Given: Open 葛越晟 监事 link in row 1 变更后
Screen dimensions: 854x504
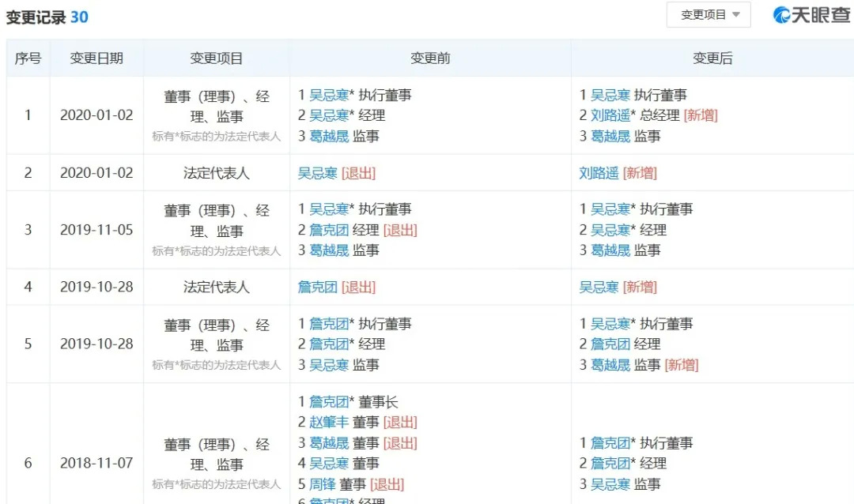Looking at the screenshot, I should pyautogui.click(x=610, y=136).
